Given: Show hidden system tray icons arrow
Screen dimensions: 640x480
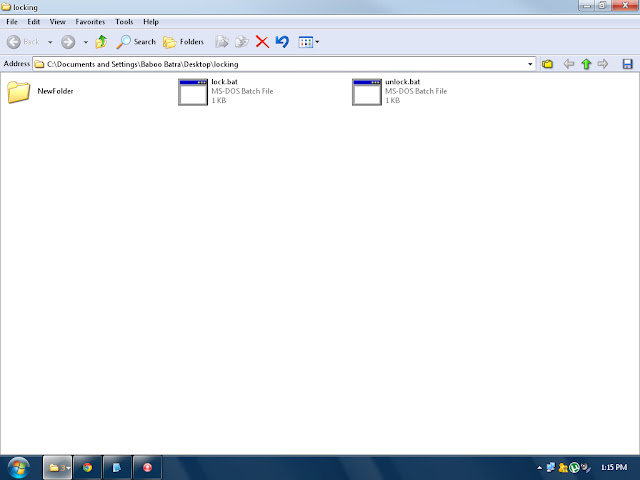Looking at the screenshot, I should pos(539,468).
